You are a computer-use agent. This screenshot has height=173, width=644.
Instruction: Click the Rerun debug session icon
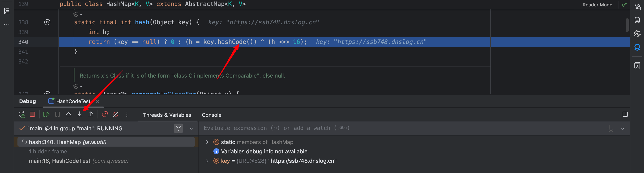tap(22, 114)
